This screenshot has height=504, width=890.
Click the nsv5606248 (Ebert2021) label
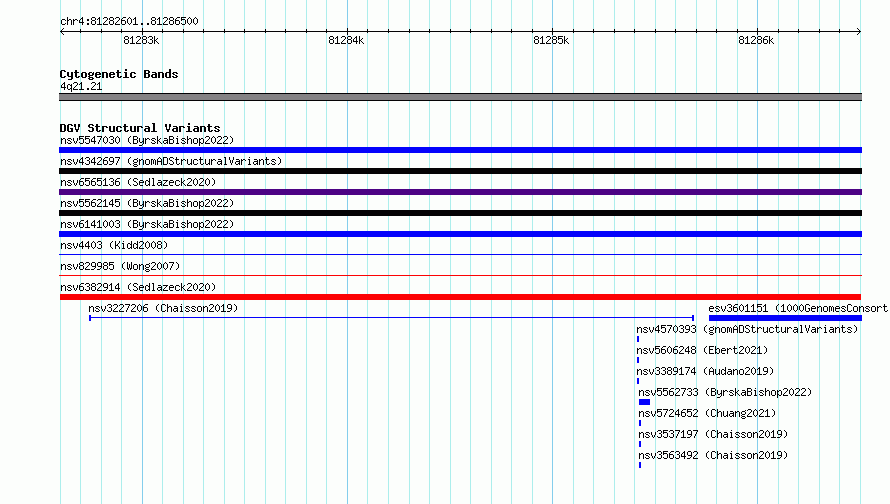point(702,350)
